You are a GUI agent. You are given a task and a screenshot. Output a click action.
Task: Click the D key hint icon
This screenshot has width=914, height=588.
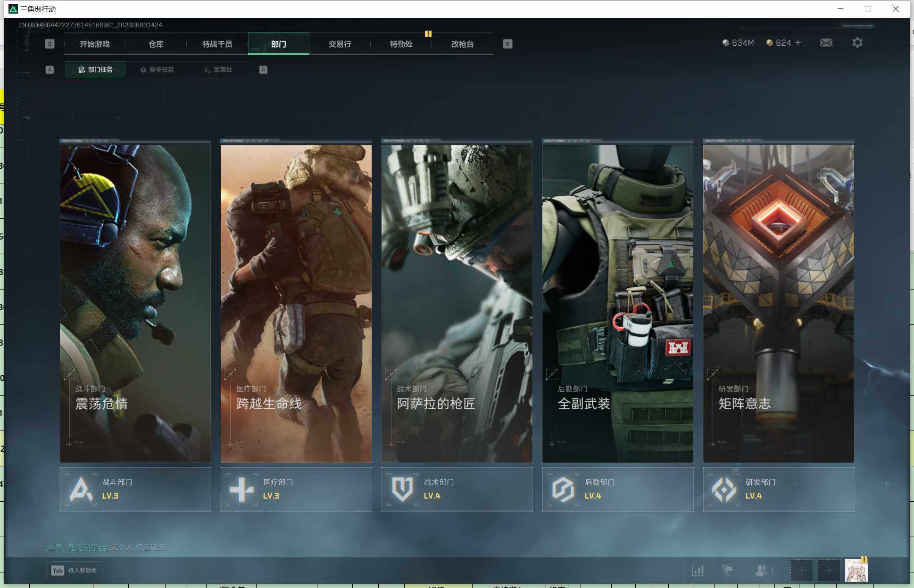[263, 70]
